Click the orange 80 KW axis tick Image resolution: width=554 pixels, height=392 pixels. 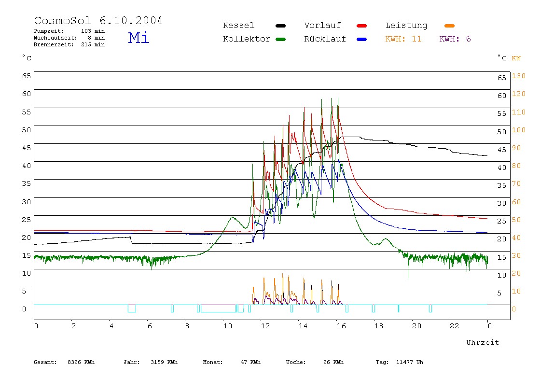[x=516, y=166]
